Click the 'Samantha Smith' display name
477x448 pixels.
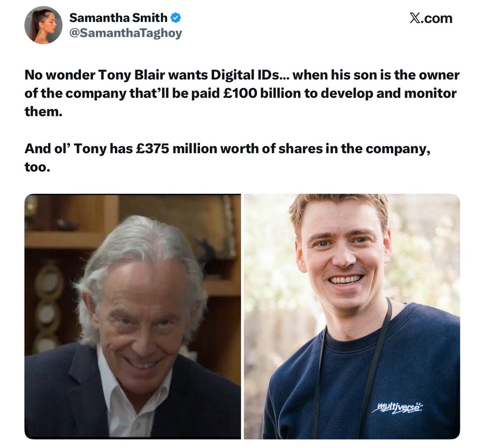tap(118, 18)
